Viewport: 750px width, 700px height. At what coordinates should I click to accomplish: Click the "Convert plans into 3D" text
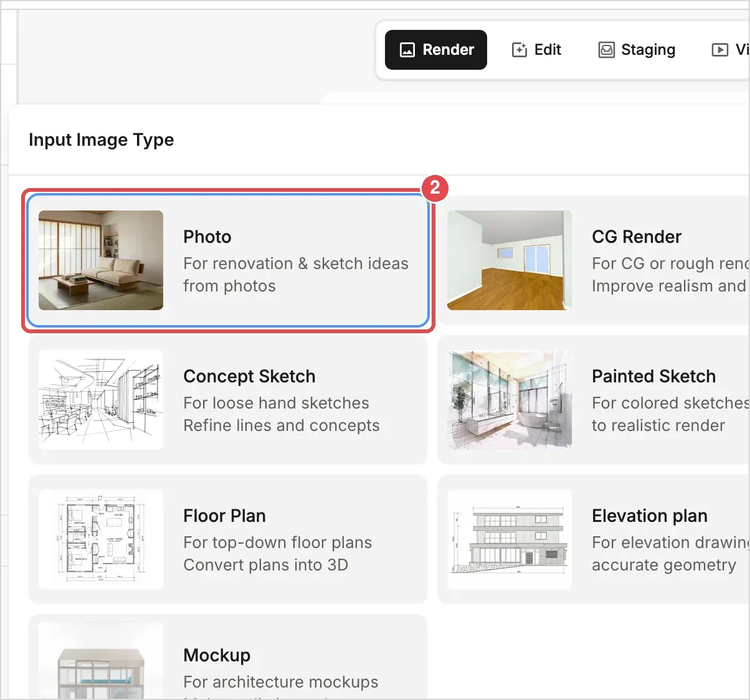pos(266,565)
